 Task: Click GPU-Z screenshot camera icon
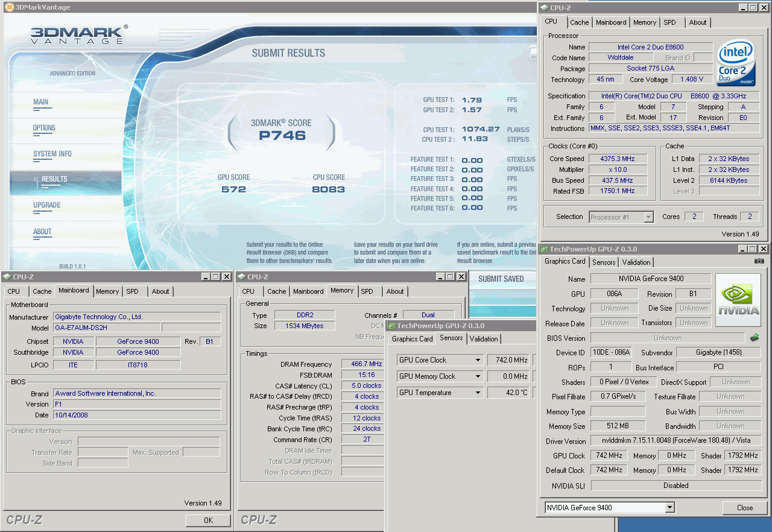click(x=759, y=261)
